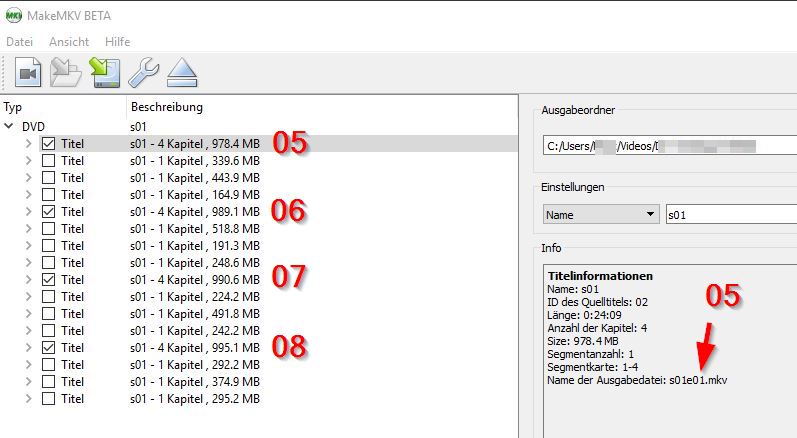
Task: Open the Hilfe menu
Action: (117, 41)
